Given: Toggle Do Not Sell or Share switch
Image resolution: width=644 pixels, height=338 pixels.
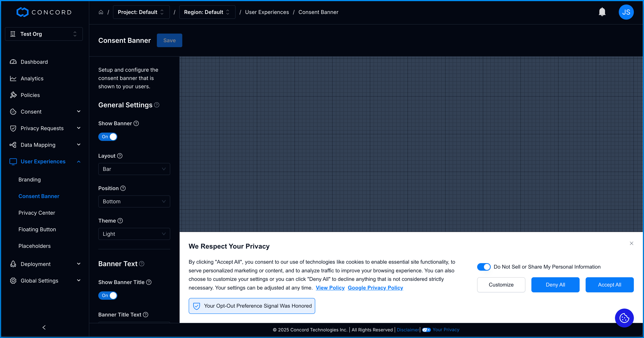Looking at the screenshot, I should (x=484, y=267).
